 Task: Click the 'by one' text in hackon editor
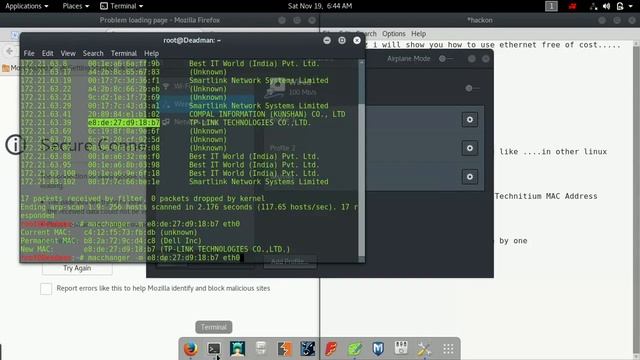[x=513, y=241]
